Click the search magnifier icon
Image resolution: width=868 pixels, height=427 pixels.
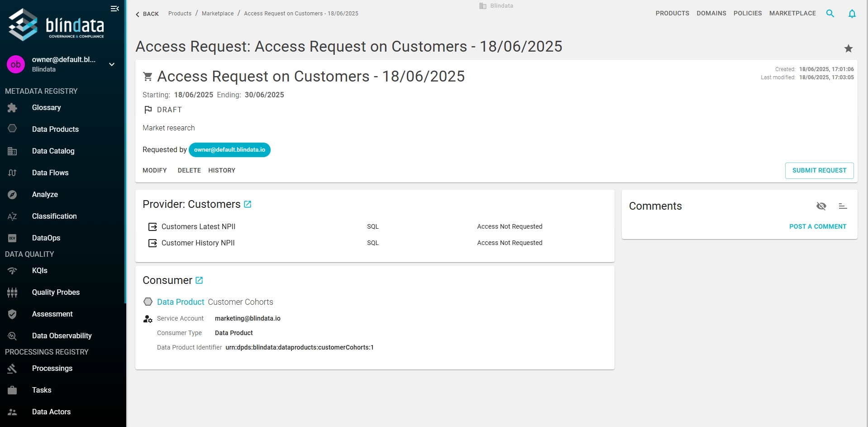tap(830, 14)
